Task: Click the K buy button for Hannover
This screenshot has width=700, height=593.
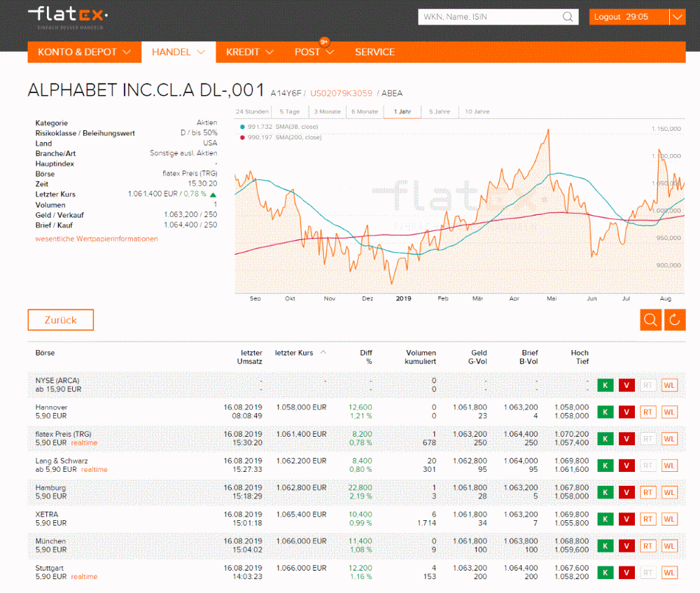Action: [605, 412]
